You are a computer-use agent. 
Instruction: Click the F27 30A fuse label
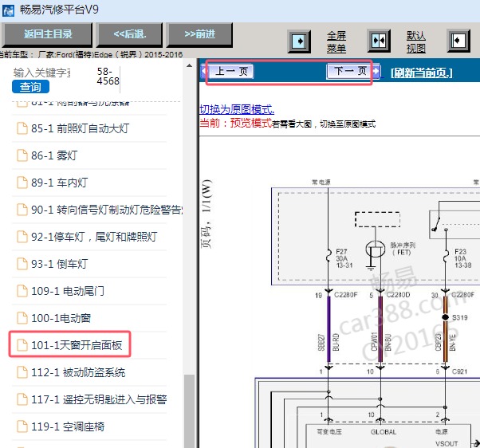pos(344,258)
